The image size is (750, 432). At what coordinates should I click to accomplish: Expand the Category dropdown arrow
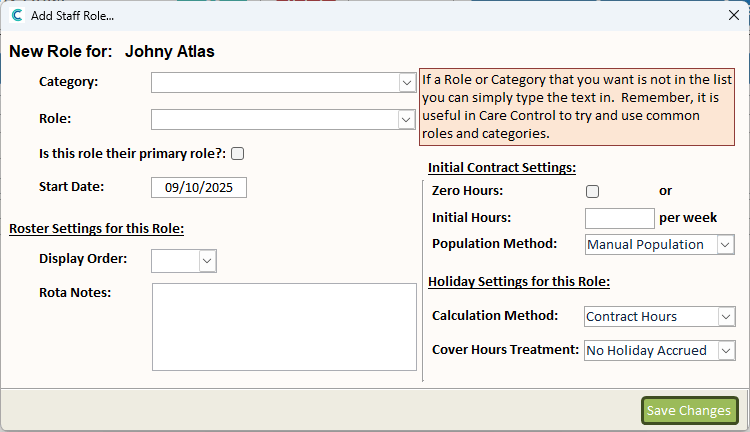pyautogui.click(x=407, y=83)
